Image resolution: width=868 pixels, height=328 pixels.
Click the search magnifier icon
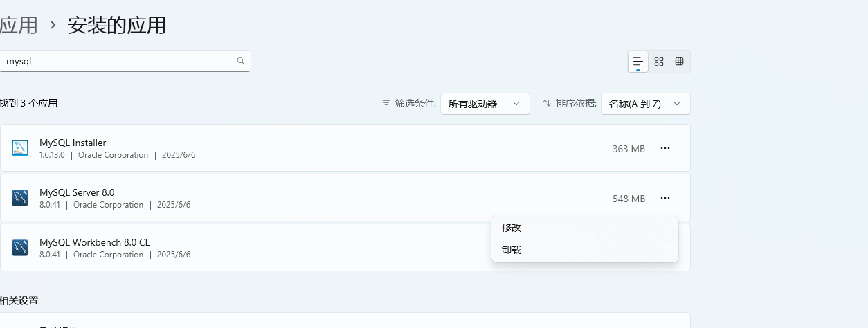pyautogui.click(x=241, y=61)
